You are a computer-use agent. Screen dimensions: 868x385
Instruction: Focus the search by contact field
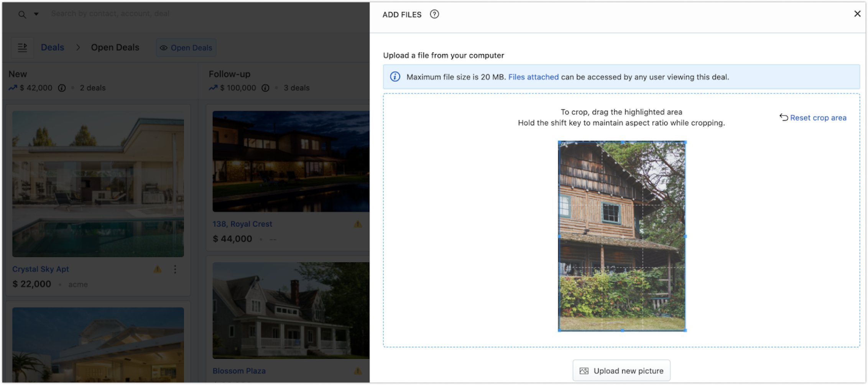tap(110, 13)
